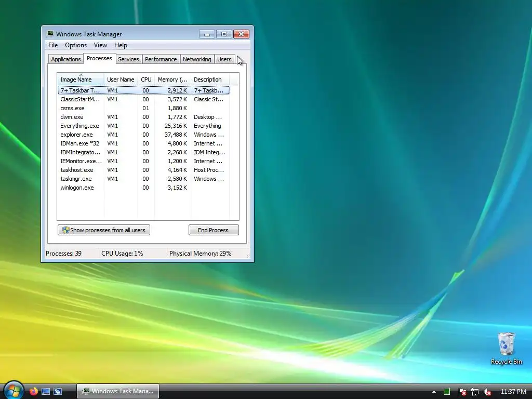Show hidden tray icons arrow
This screenshot has height=399, width=532.
coord(434,392)
